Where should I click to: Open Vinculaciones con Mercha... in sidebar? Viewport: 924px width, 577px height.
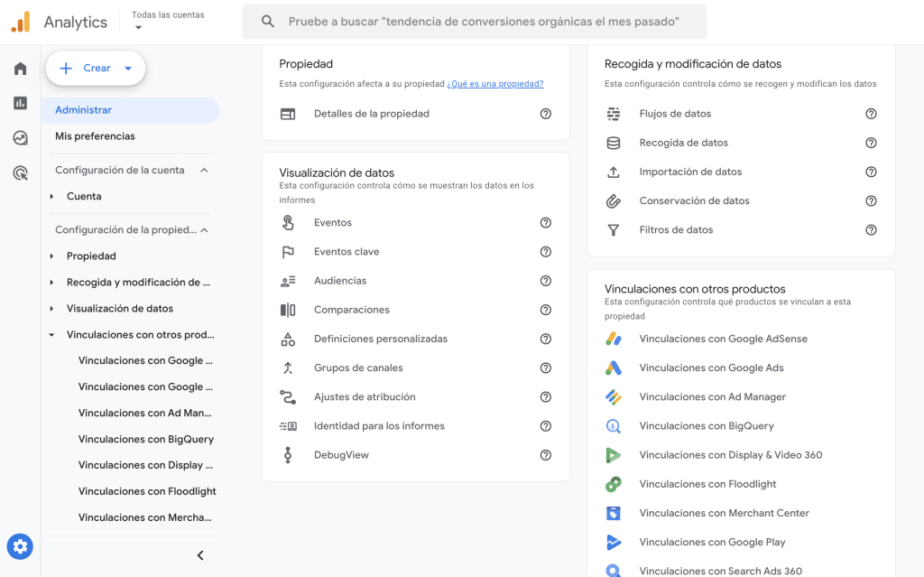click(145, 517)
